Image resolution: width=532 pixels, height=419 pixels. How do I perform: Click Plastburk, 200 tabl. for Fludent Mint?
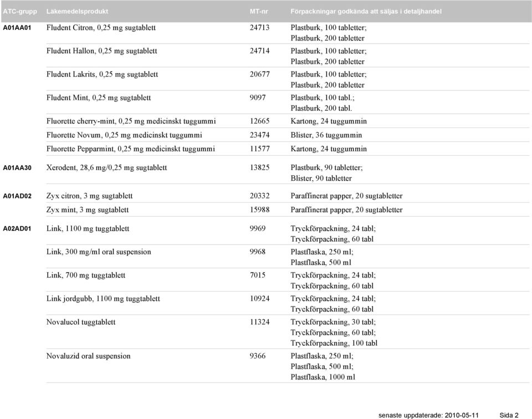(x=321, y=109)
